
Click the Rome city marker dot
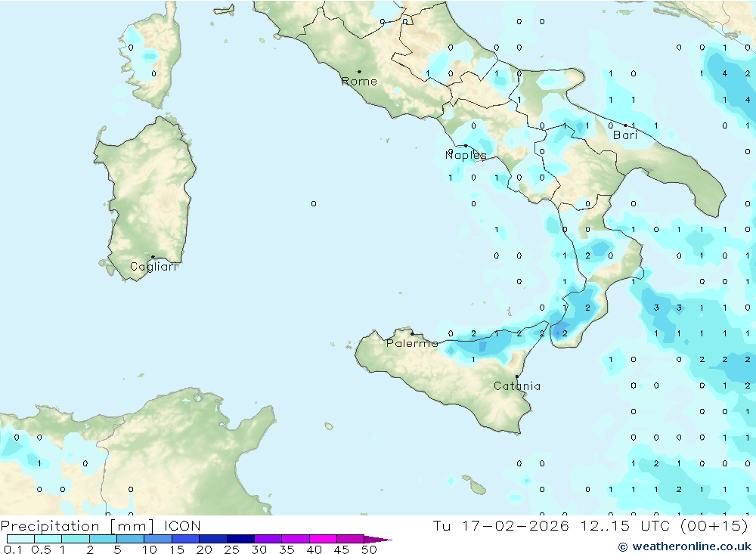[x=359, y=72]
